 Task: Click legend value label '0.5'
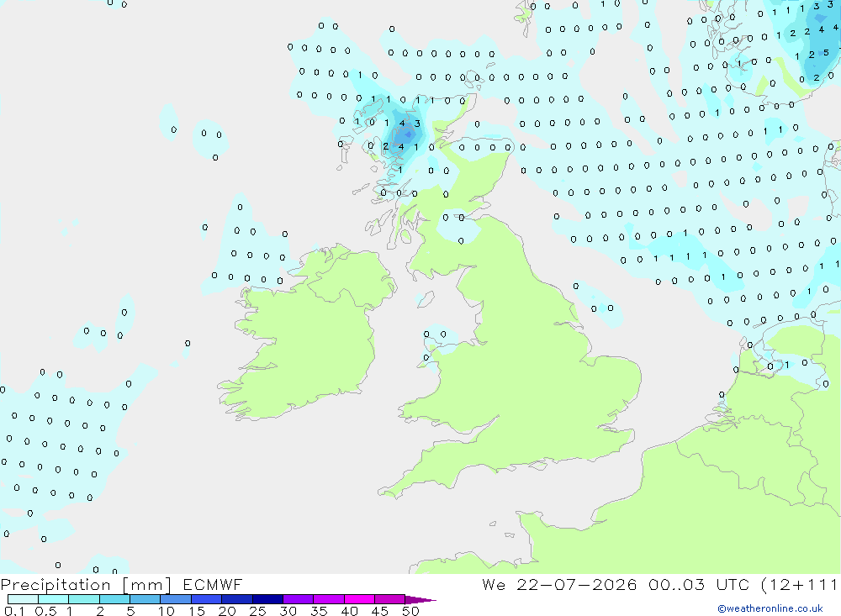tap(45, 611)
